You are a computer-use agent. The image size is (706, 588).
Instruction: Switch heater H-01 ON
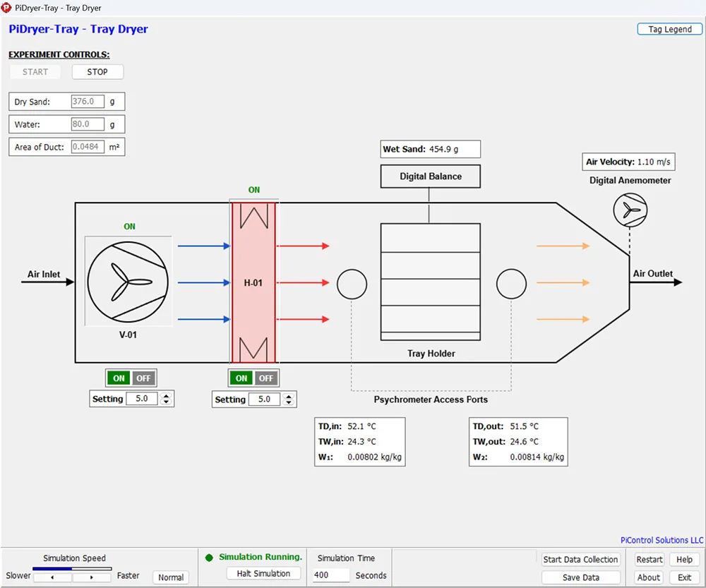[241, 378]
